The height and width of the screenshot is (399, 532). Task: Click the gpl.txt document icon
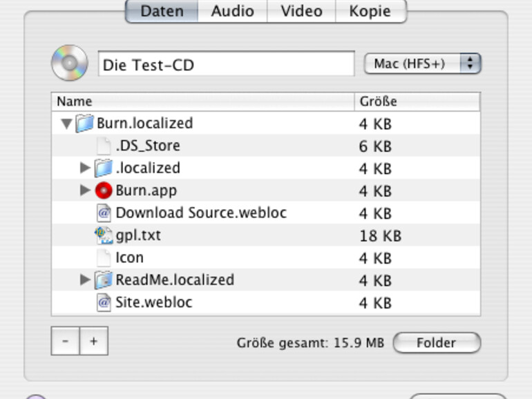[x=104, y=235]
